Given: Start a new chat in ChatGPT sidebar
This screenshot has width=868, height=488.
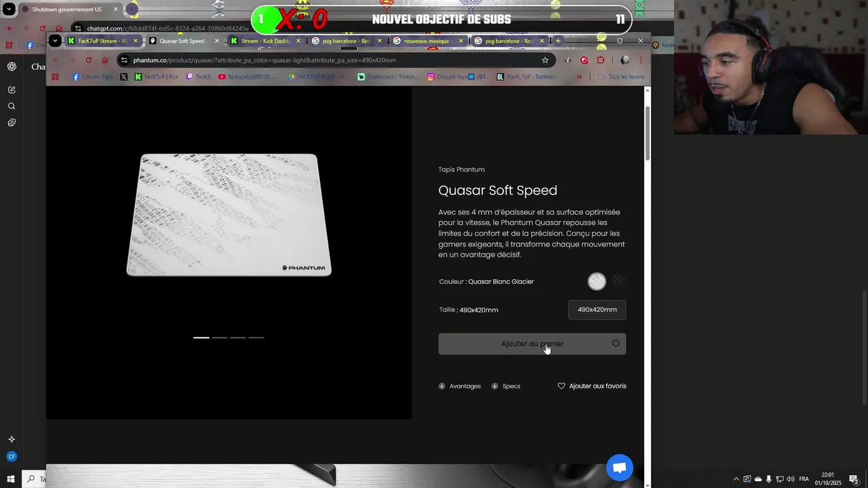Looking at the screenshot, I should [12, 89].
